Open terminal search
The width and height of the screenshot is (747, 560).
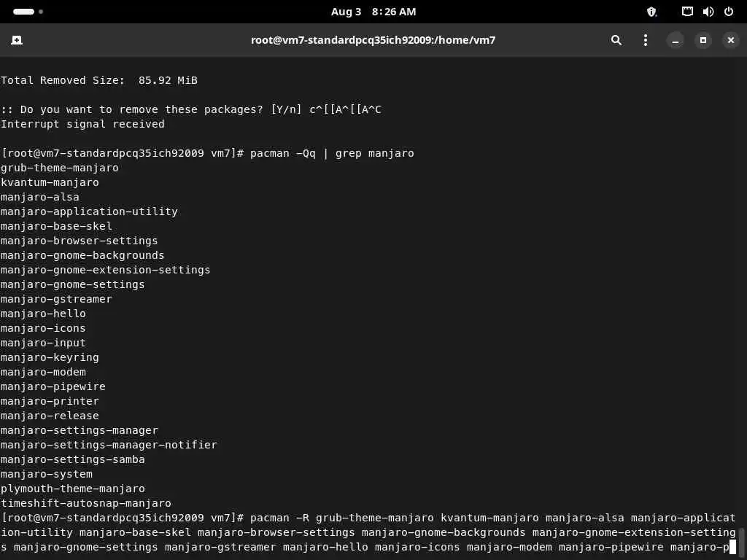pos(616,40)
